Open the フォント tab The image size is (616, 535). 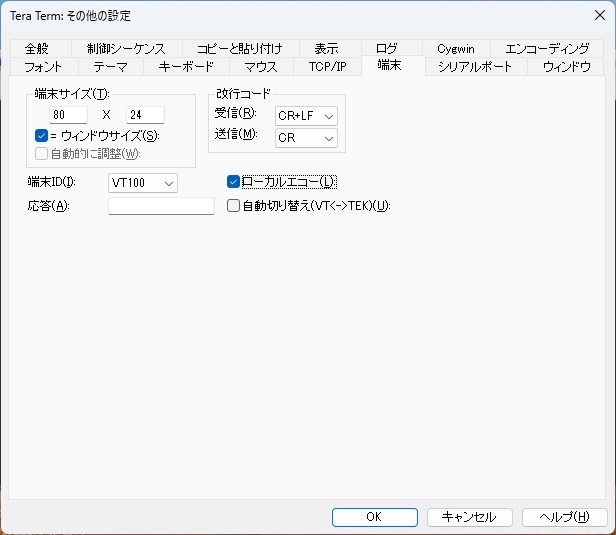[x=43, y=66]
